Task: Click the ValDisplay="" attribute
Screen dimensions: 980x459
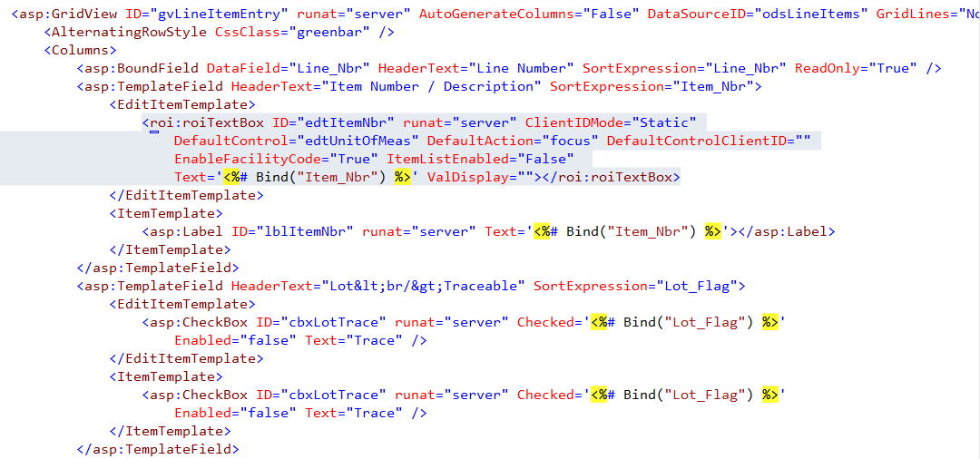Action: (481, 178)
